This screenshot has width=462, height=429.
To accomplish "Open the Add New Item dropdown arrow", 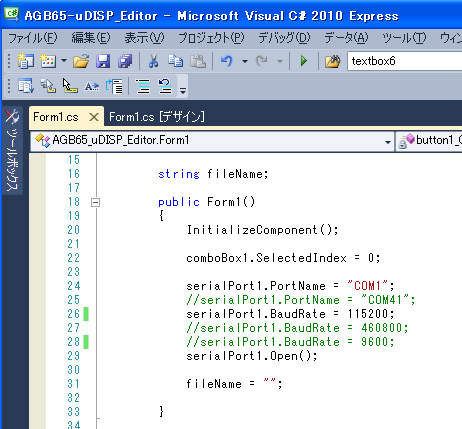I will (64, 61).
